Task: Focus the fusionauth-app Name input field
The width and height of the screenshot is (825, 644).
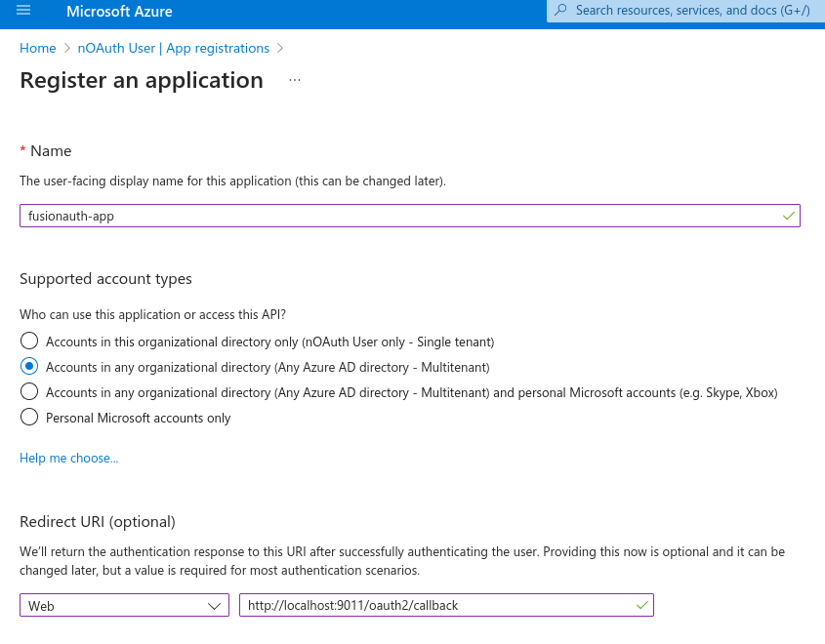Action: 410,216
